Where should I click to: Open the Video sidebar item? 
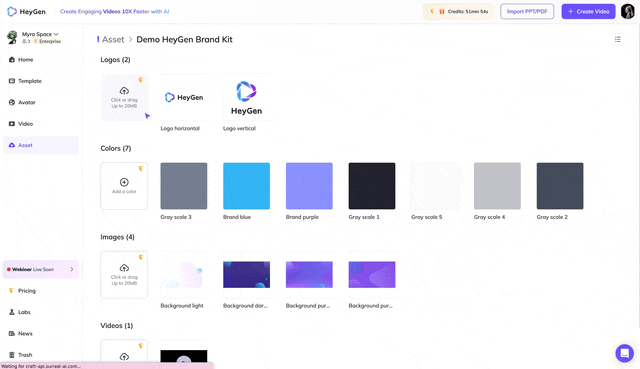click(x=41, y=124)
